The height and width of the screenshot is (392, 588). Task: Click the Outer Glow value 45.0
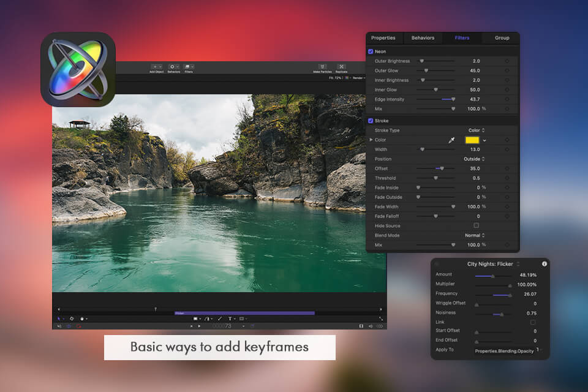point(475,70)
